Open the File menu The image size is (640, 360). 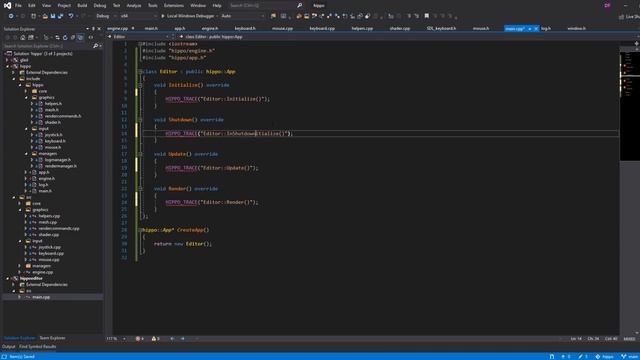(18, 5)
